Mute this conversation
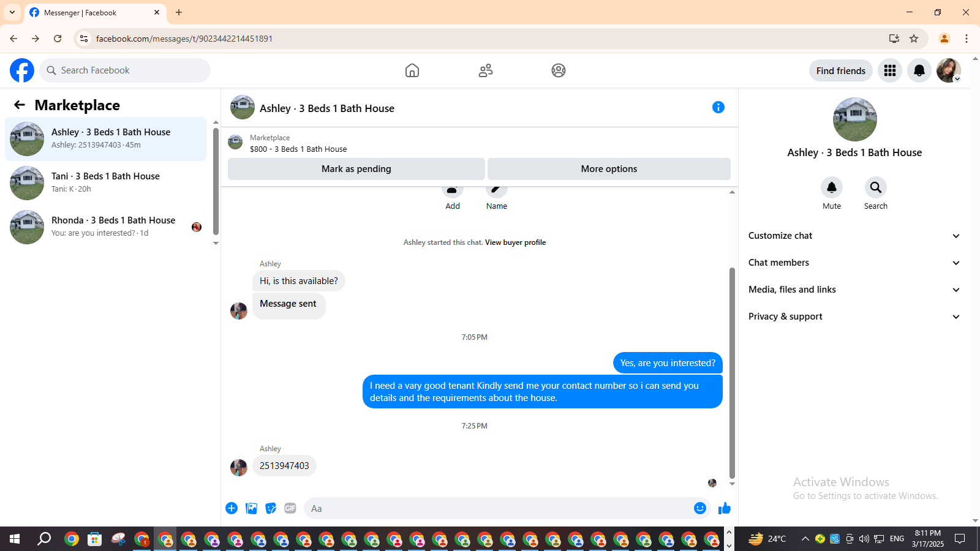 [832, 187]
